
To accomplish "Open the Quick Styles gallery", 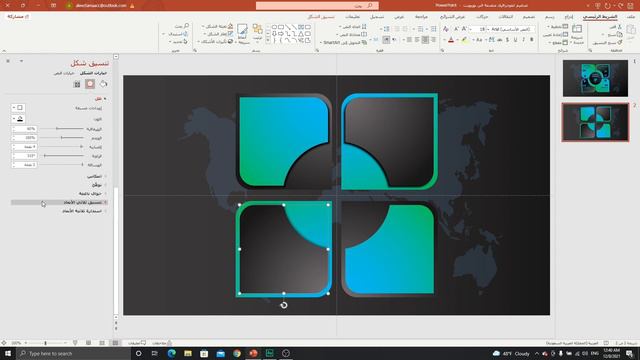I will tap(242, 33).
